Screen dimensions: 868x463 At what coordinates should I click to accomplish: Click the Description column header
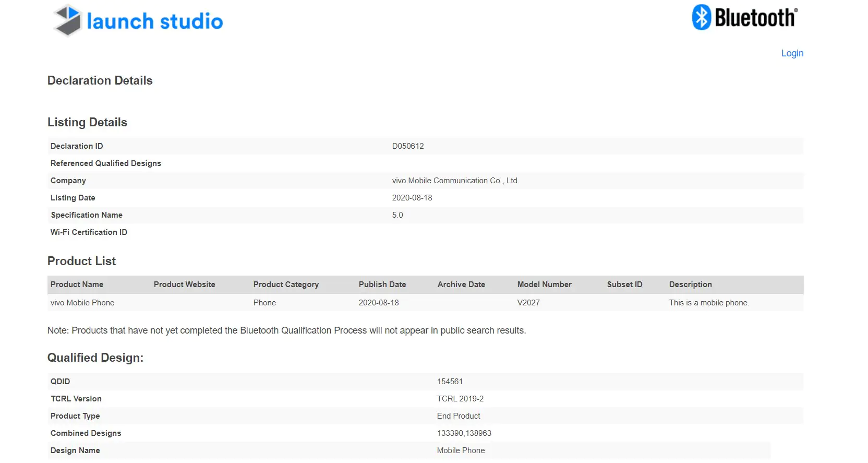(x=691, y=284)
